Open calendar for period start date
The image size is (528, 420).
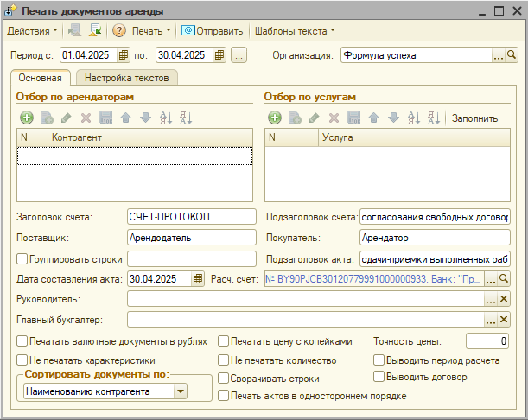(x=124, y=56)
